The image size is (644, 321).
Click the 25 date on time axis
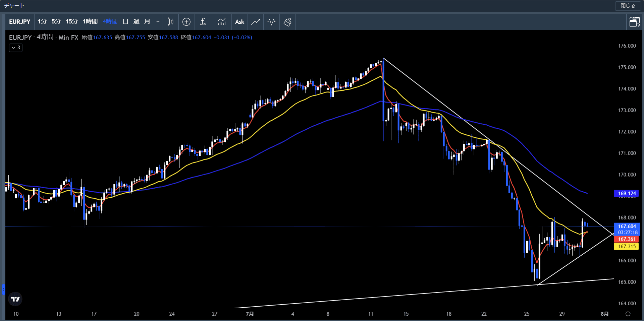tap(527, 314)
